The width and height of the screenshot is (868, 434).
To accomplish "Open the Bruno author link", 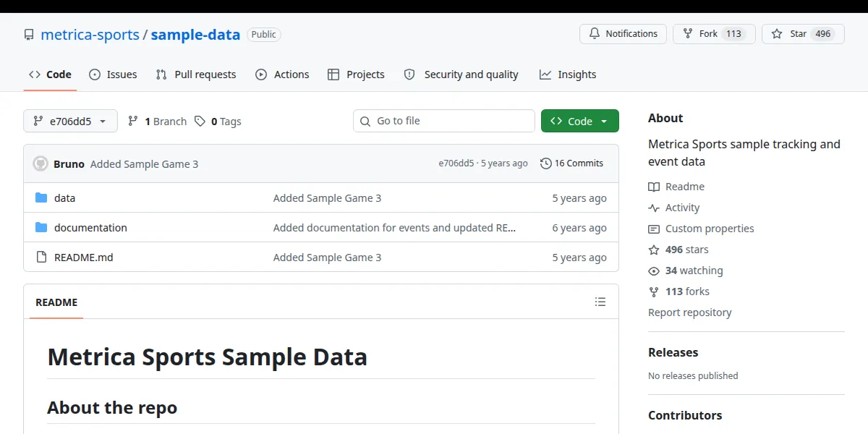I will pos(69,164).
